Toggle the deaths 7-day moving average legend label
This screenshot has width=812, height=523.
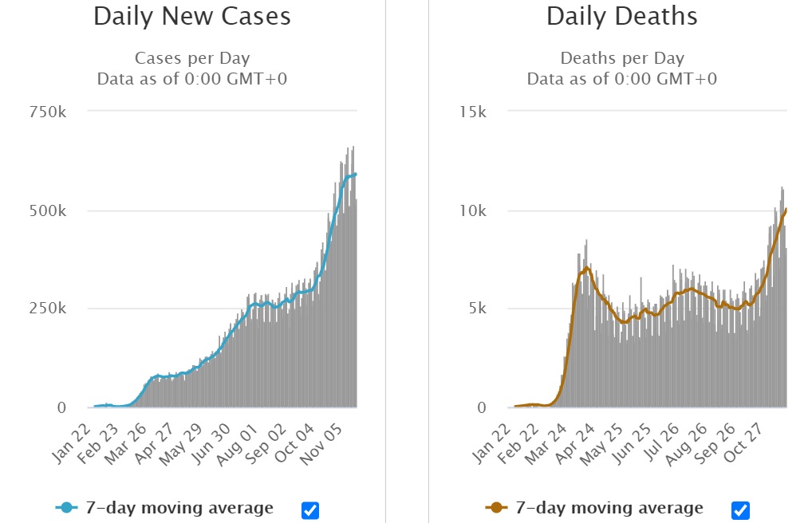tap(609, 508)
